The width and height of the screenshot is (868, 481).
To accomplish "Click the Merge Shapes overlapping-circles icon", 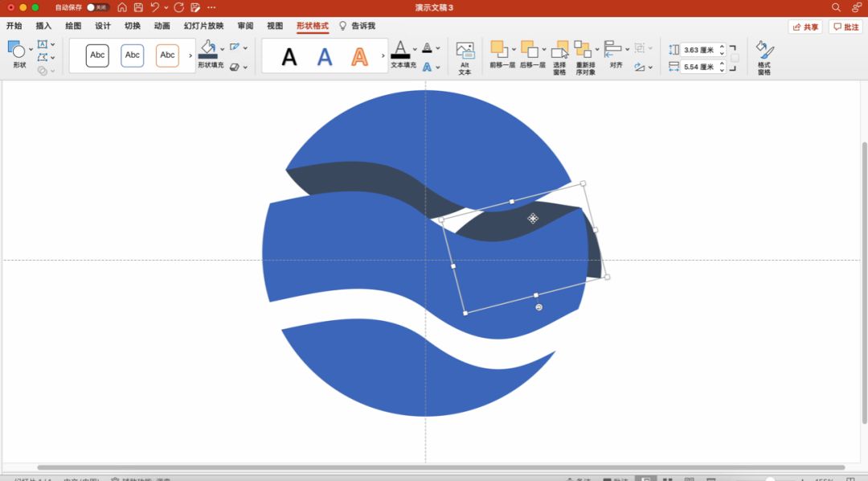I will (43, 70).
